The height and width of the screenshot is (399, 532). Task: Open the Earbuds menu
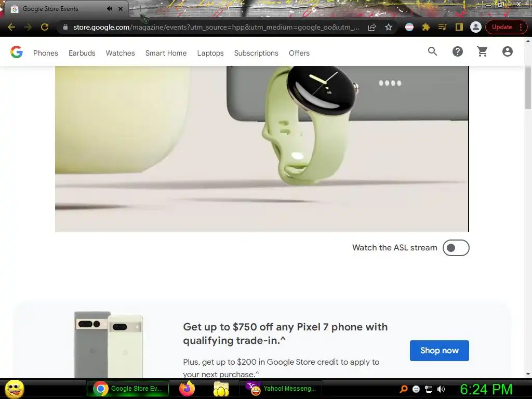pyautogui.click(x=82, y=53)
